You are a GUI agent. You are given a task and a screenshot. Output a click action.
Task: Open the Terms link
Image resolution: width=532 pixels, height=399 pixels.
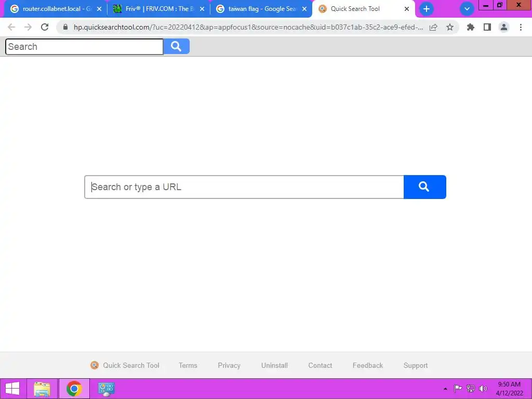pyautogui.click(x=188, y=365)
